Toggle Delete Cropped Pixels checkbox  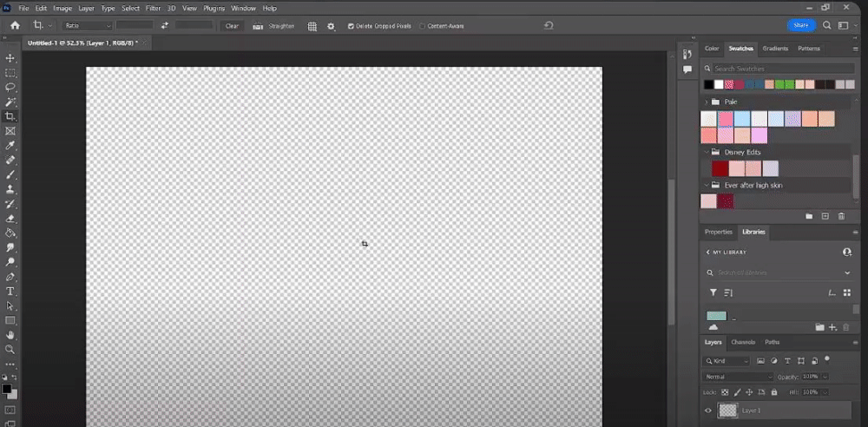pyautogui.click(x=351, y=26)
